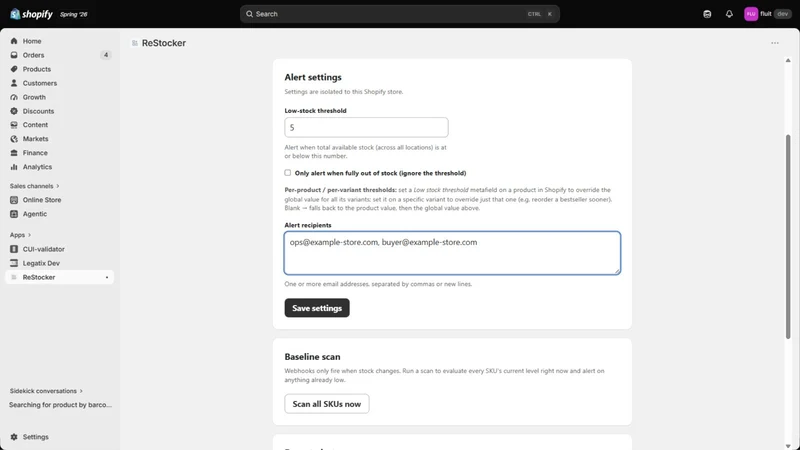Image resolution: width=800 pixels, height=450 pixels.
Task: Click the Shopify logo
Action: pos(31,14)
